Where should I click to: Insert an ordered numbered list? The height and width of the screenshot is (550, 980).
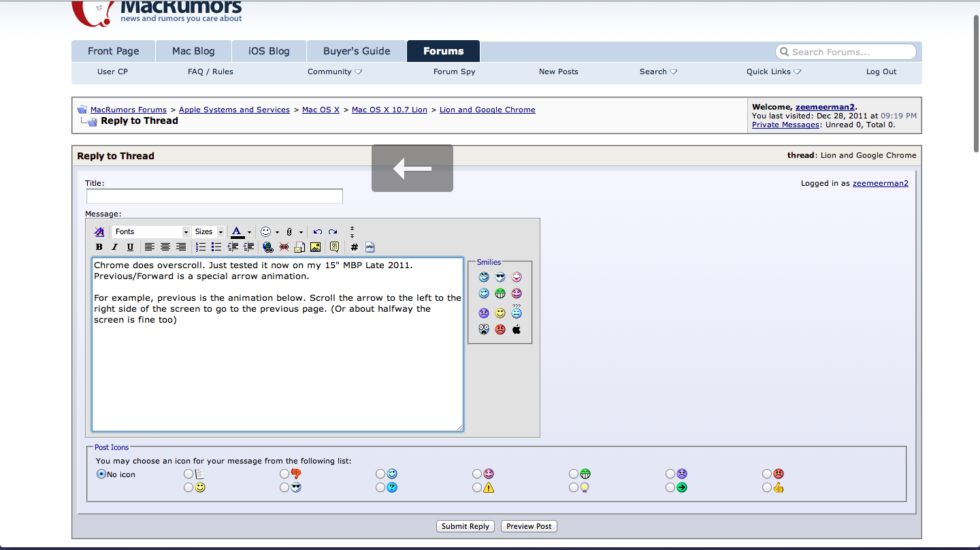201,247
